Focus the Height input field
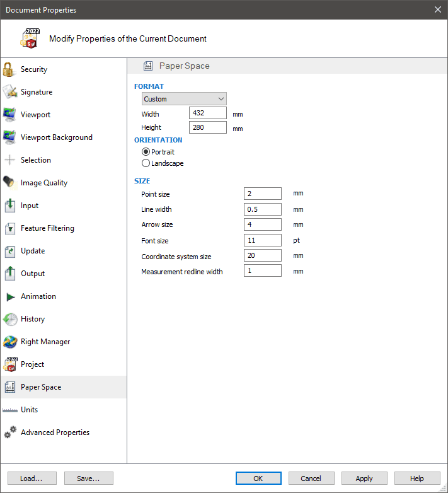Image resolution: width=448 pixels, height=493 pixels. point(208,127)
